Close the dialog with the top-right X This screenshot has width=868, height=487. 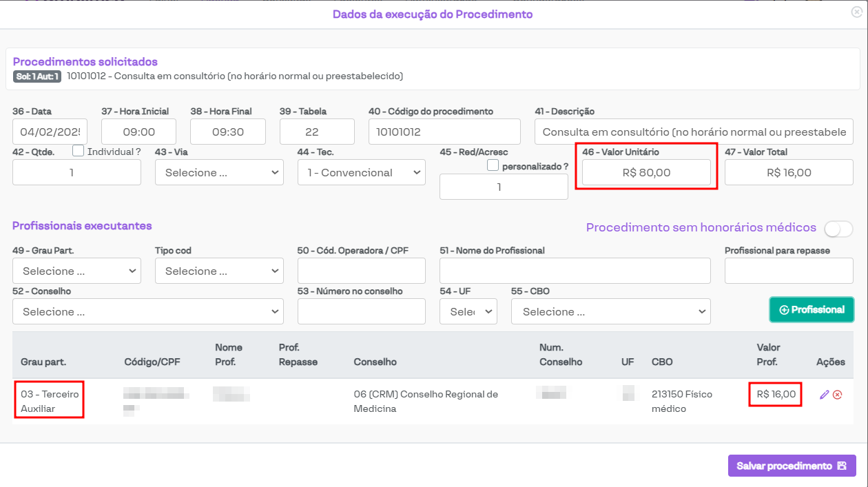[856, 11]
